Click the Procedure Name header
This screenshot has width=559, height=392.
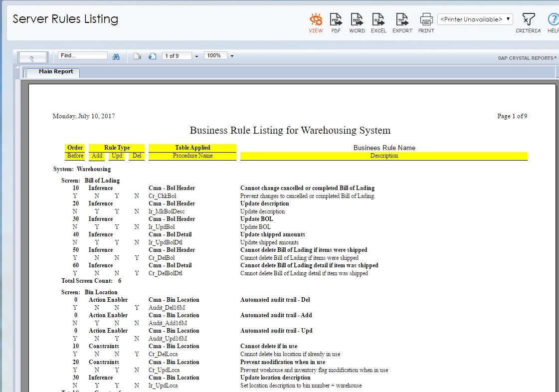192,156
